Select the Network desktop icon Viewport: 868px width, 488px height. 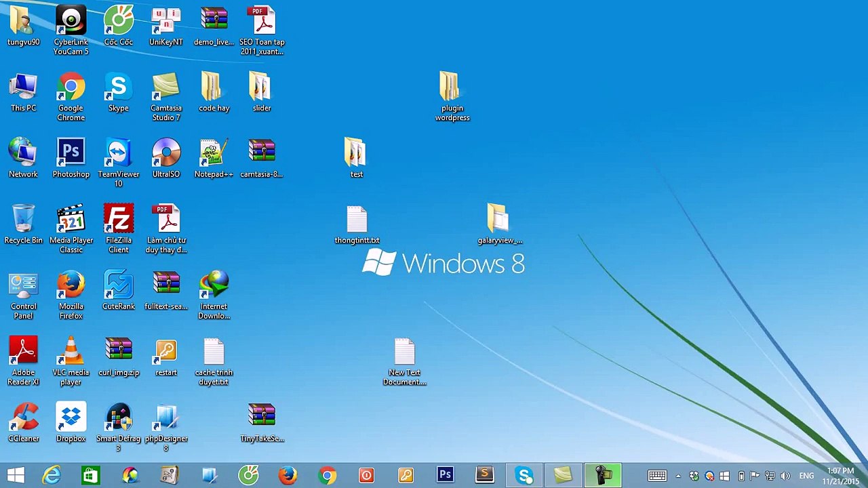click(23, 159)
